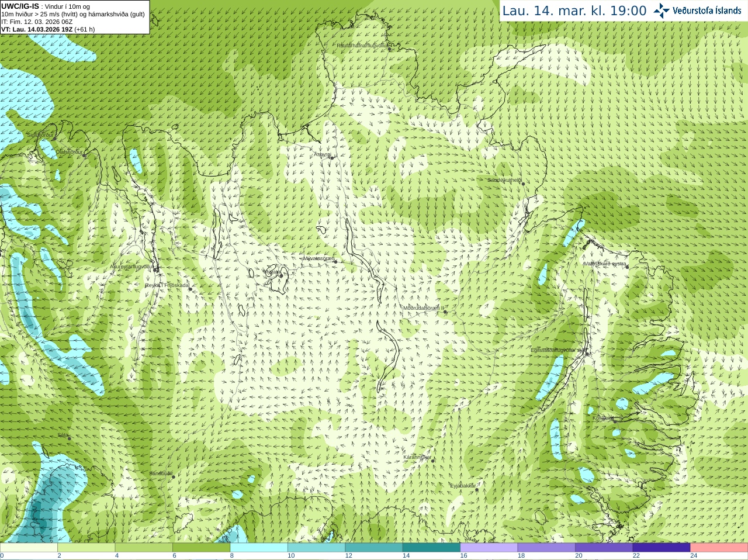Viewport: 748px width, 560px height.
Task: Click the Mývatn station label
Action: click(272, 272)
